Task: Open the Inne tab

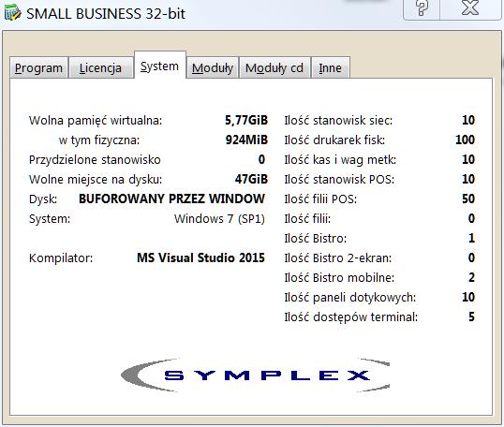Action: tap(331, 67)
